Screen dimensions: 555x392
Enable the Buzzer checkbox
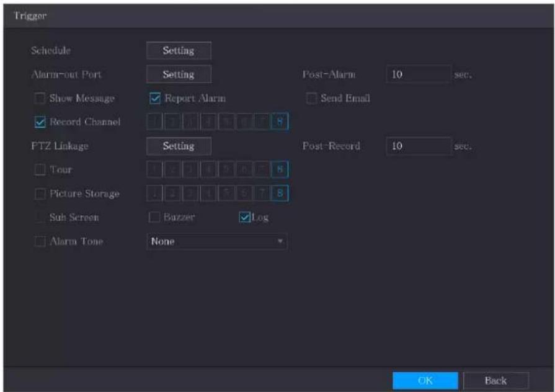[154, 217]
